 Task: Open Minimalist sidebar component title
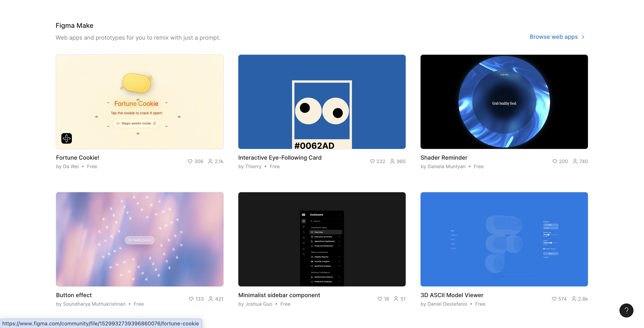(279, 295)
